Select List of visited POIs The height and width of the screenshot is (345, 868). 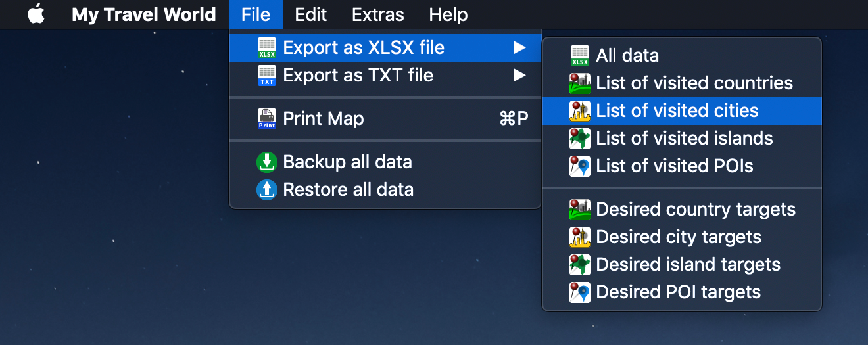coord(682,166)
